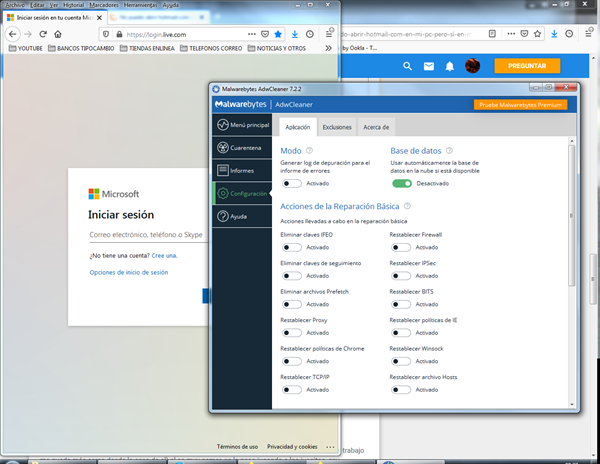Image resolution: width=600 pixels, height=464 pixels.
Task: Open Archivo menu in Firefox
Action: pyautogui.click(x=15, y=5)
